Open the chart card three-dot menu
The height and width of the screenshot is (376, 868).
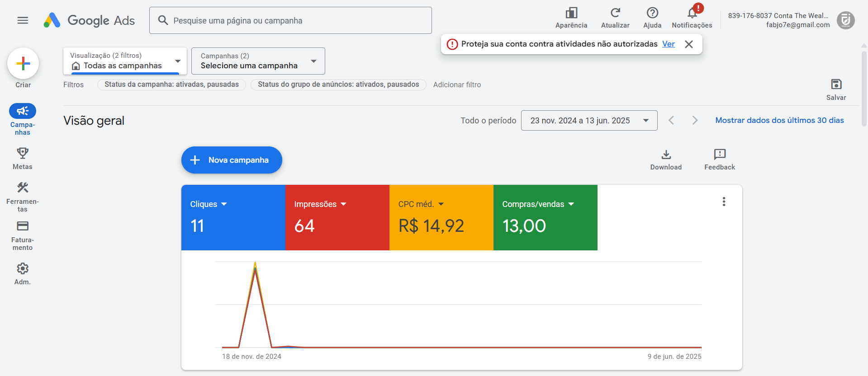click(x=724, y=202)
